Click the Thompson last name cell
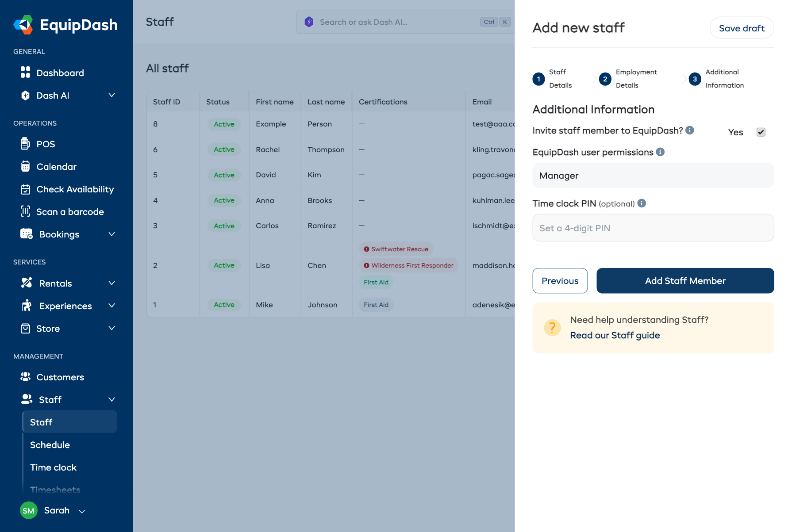792x532 pixels. [x=326, y=149]
